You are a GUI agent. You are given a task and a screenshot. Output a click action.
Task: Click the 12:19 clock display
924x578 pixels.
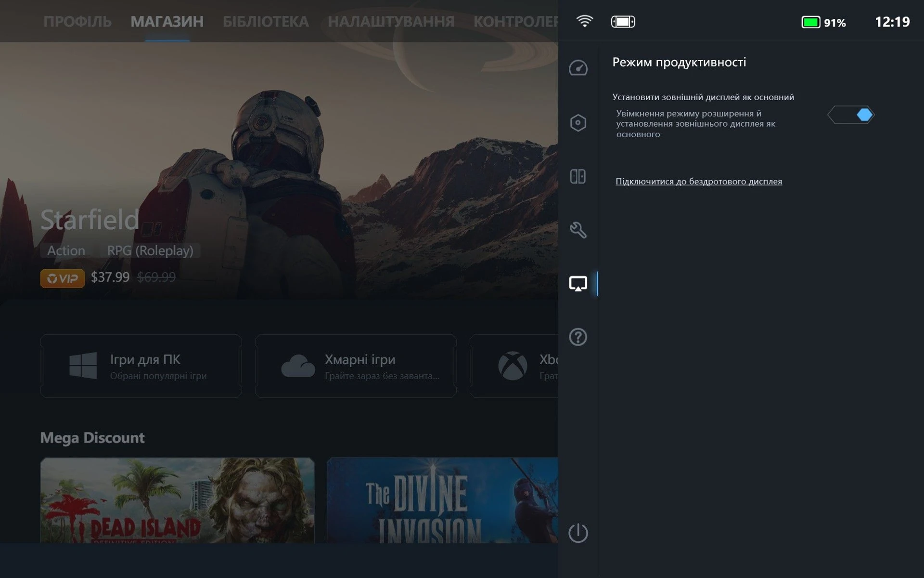coord(892,22)
